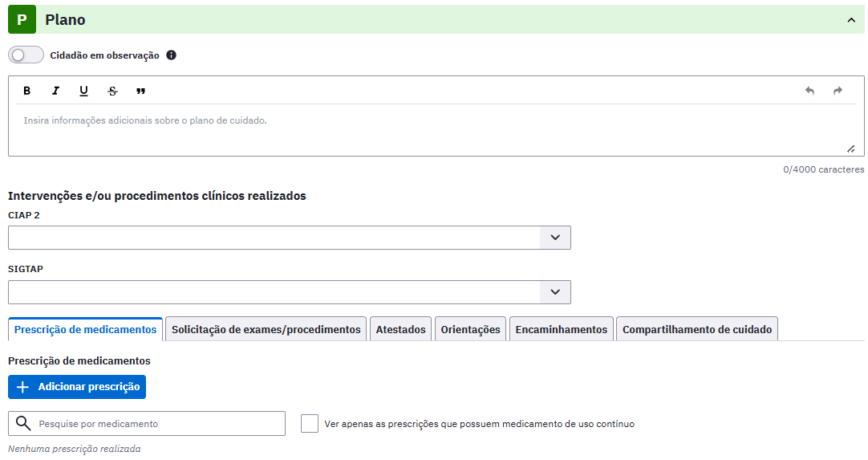Apply strikethrough formatting in the editor

112,91
